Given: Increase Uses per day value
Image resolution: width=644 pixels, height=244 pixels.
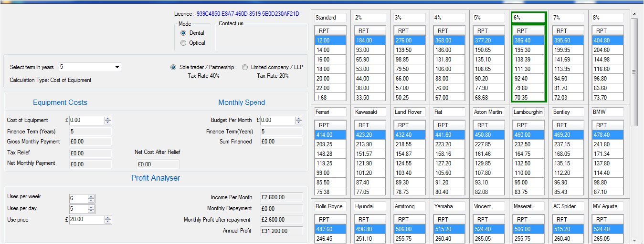Looking at the screenshot, I should coord(91,207).
